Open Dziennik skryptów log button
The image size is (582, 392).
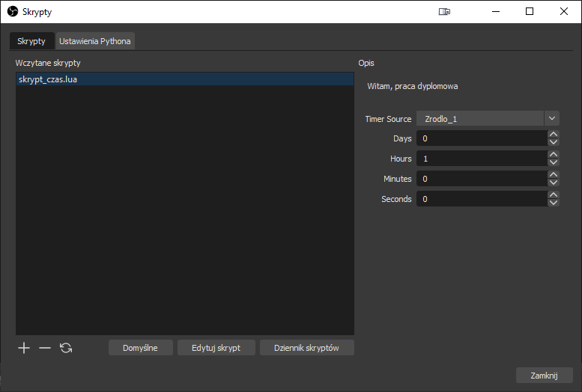point(306,348)
